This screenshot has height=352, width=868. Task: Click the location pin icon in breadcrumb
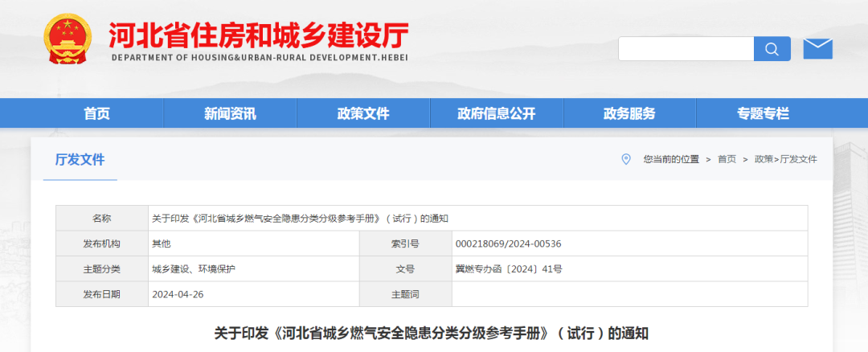coord(626,159)
